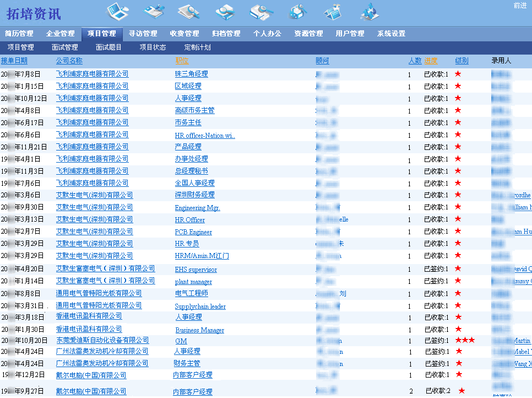This screenshot has width=532, height=398.
Task: Open the 资源管理 main menu
Action: pos(309,34)
